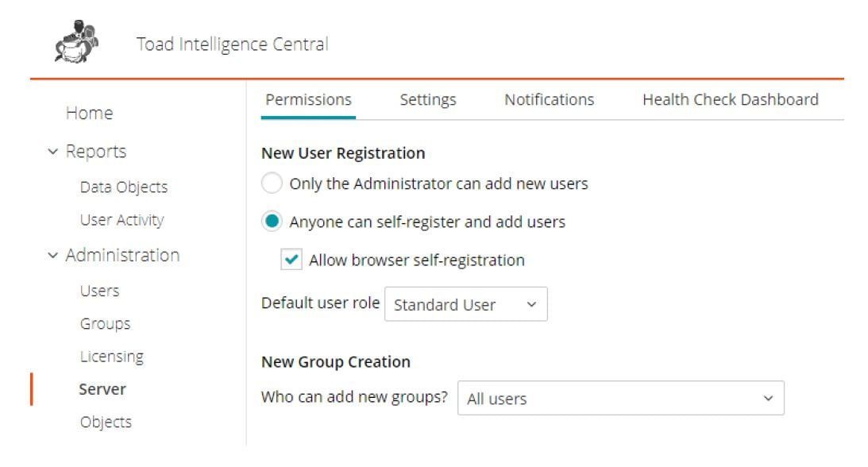868x467 pixels.
Task: Open Who can add new groups dropdown
Action: point(620,398)
